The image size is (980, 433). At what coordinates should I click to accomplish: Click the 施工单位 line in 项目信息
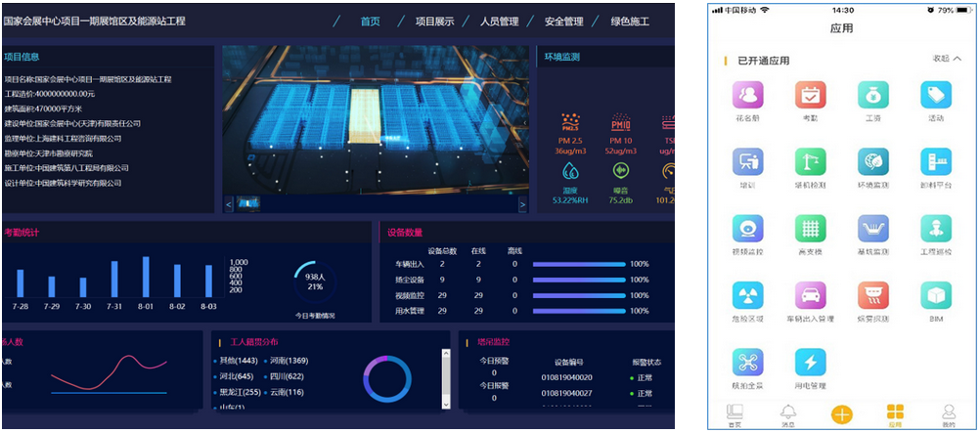pos(67,168)
